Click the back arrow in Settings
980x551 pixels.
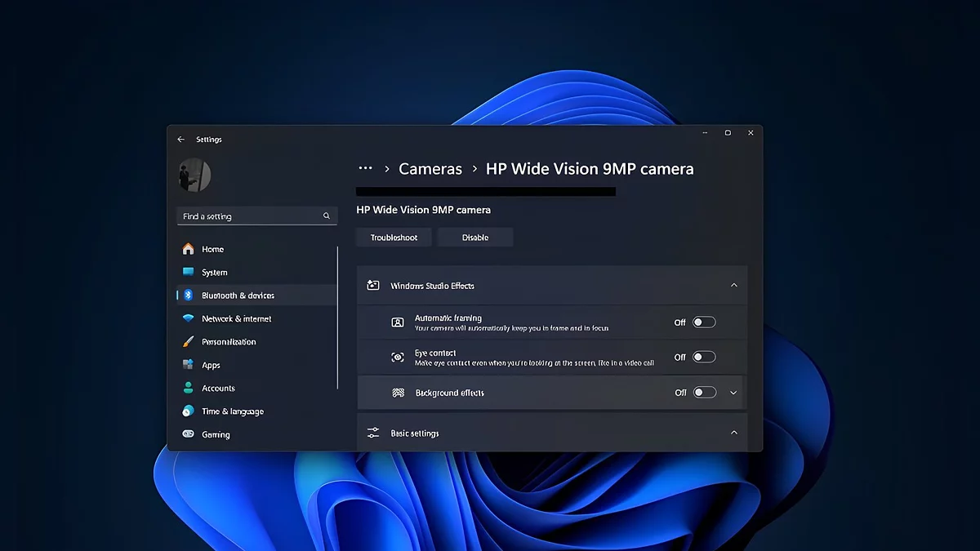181,140
